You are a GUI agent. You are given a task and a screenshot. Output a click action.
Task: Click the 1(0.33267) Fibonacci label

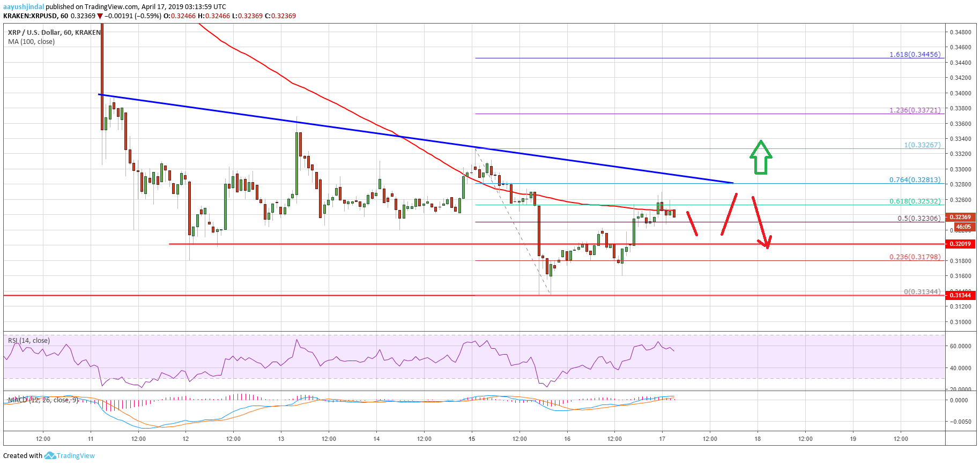click(922, 145)
